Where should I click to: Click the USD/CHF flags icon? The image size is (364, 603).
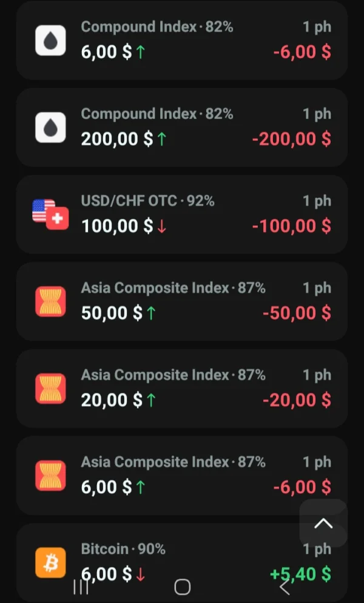click(50, 214)
